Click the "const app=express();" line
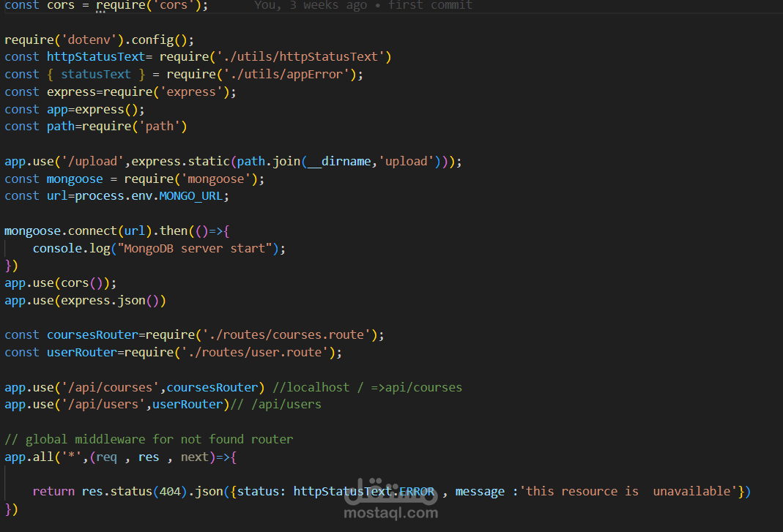Screen dimensions: 783x532 point(75,109)
